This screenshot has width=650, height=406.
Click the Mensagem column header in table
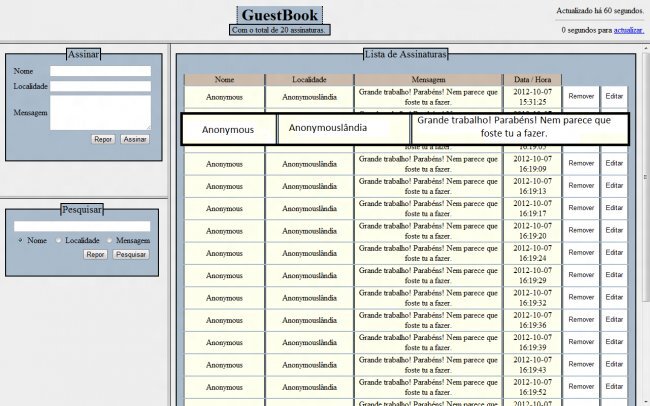428,80
